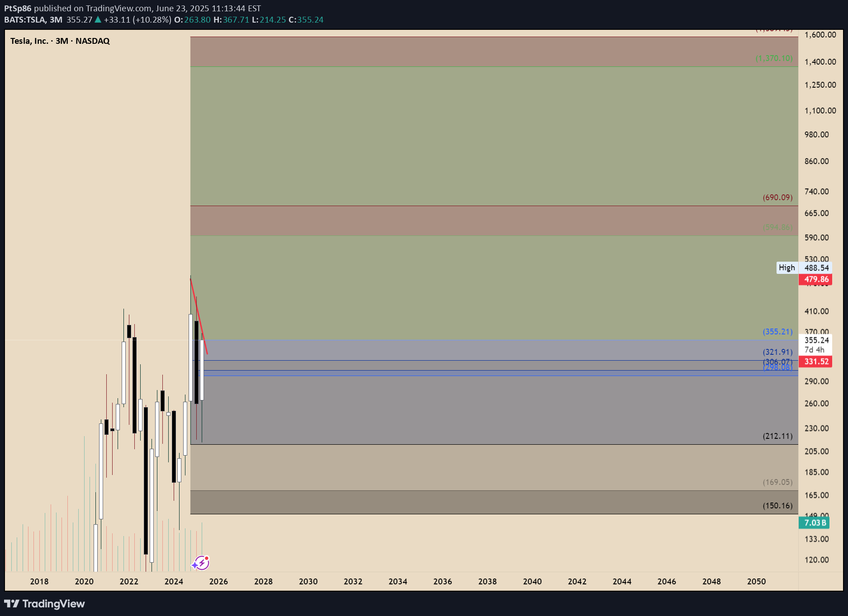The height and width of the screenshot is (616, 848).
Task: Click the 260.00 price axis tick
Action: click(816, 404)
